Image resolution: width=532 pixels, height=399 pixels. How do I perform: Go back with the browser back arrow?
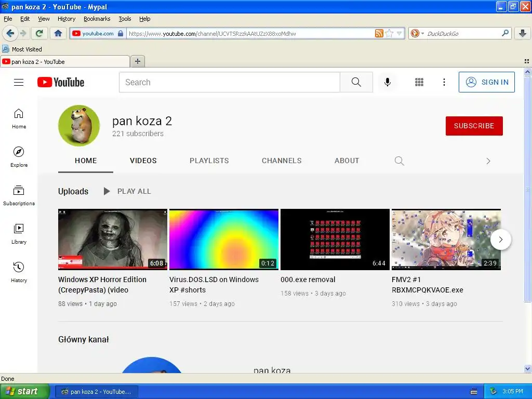pos(10,33)
